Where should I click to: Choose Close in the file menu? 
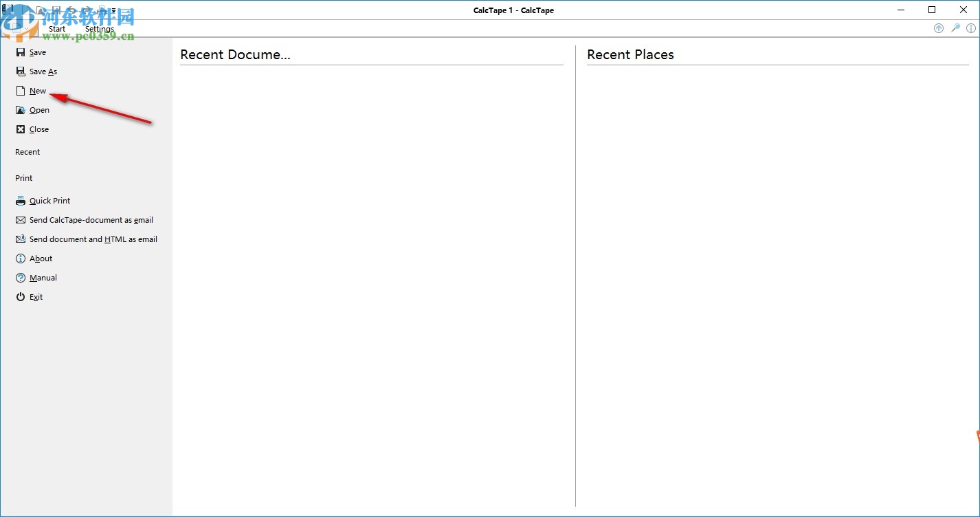[32, 129]
